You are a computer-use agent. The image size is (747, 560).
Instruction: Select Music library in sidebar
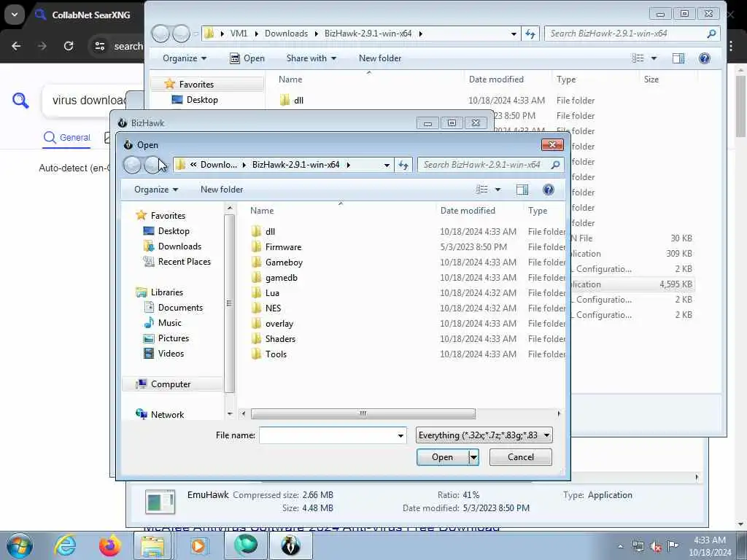(169, 323)
